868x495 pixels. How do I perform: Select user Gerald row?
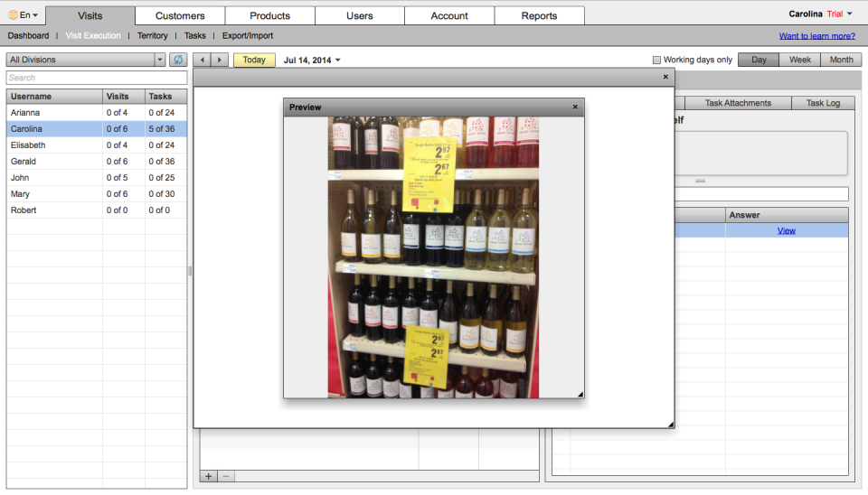click(97, 162)
